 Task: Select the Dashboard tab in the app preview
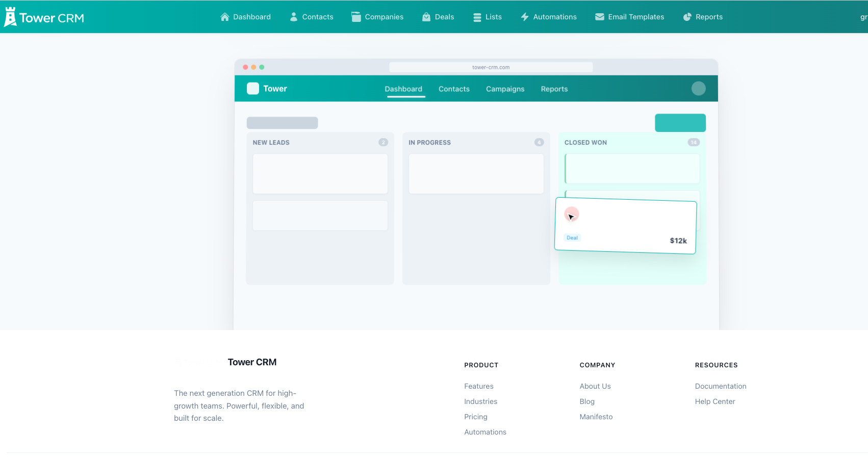404,89
